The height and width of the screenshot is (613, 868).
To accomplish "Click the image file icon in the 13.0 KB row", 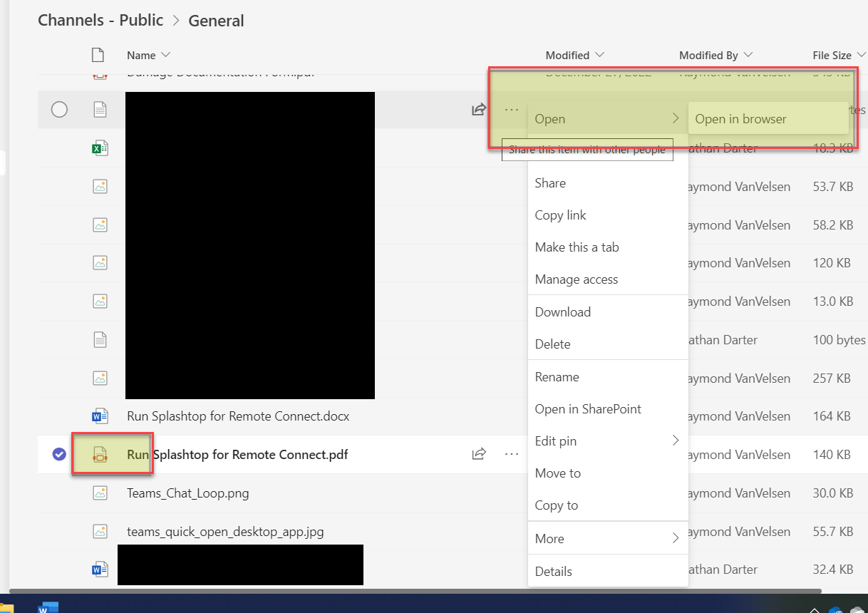I will [x=100, y=301].
